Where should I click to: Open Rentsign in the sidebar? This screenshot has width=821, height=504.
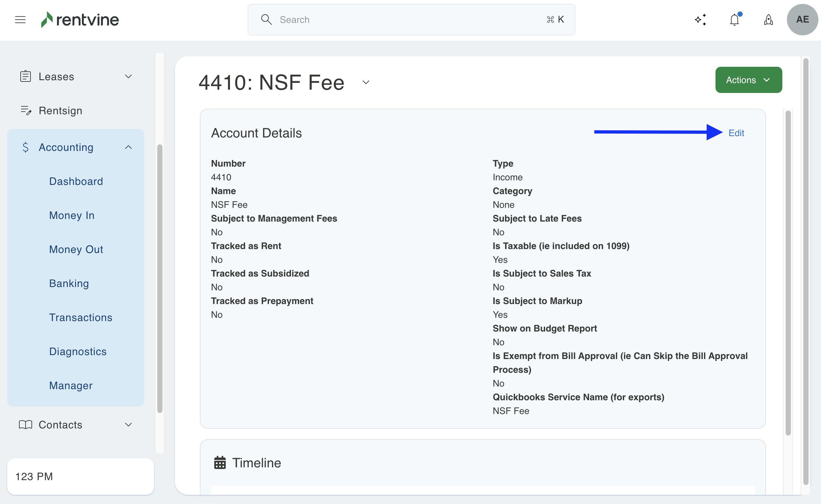point(60,111)
